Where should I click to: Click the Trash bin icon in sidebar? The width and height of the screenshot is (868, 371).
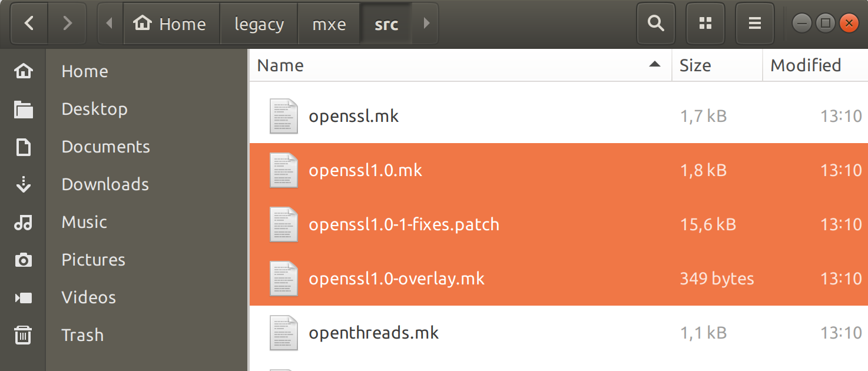24,335
